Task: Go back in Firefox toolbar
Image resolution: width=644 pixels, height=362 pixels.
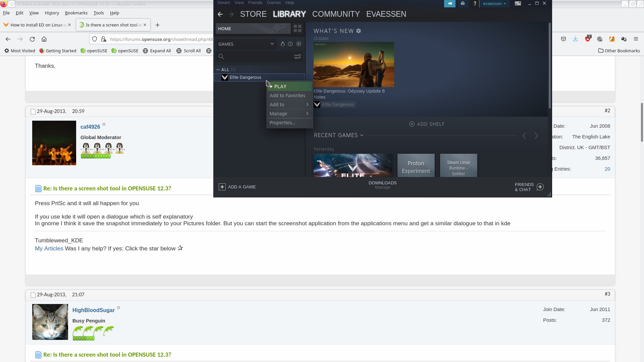Action: [x=8, y=39]
